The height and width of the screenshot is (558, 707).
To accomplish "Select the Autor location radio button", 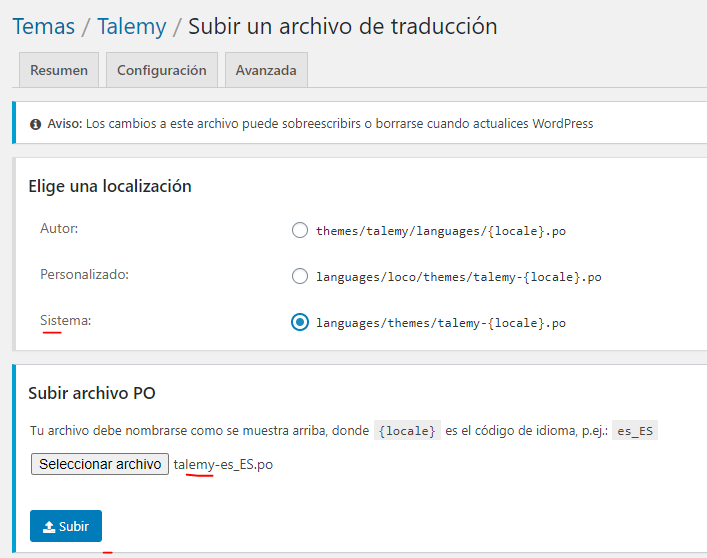I will [x=300, y=230].
